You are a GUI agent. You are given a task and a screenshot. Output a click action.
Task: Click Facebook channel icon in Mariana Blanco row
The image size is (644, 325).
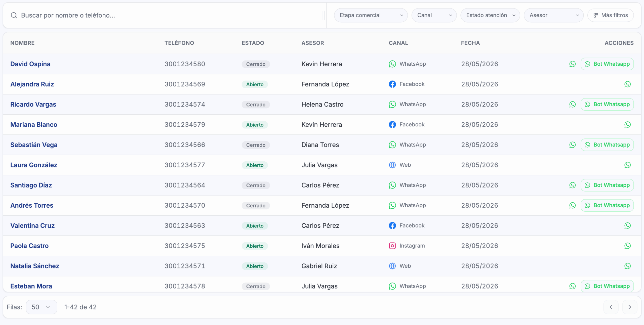pos(392,125)
